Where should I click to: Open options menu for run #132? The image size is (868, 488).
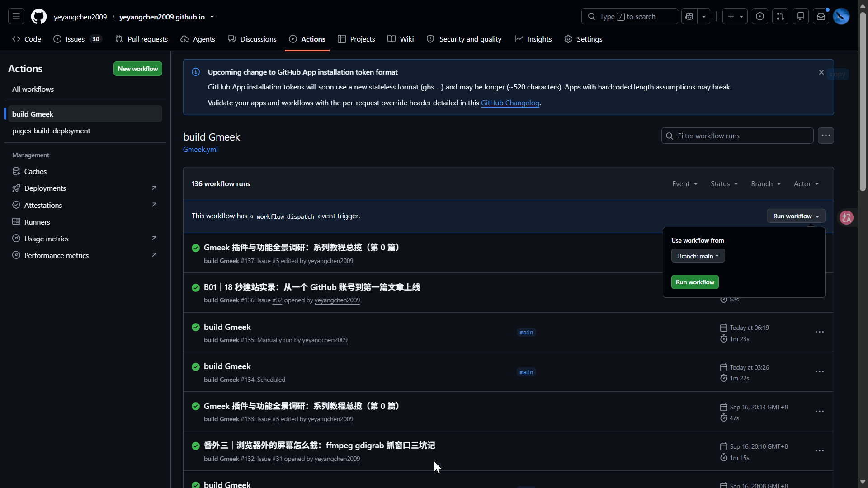(820, 451)
